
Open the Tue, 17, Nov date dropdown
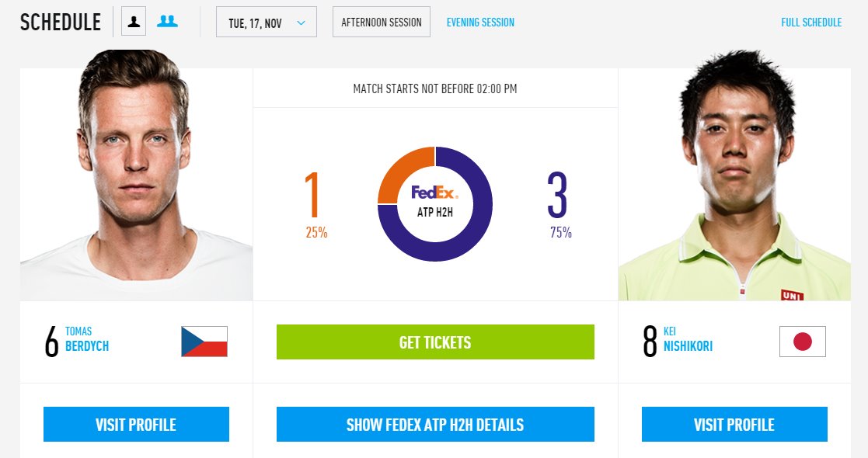tap(267, 23)
